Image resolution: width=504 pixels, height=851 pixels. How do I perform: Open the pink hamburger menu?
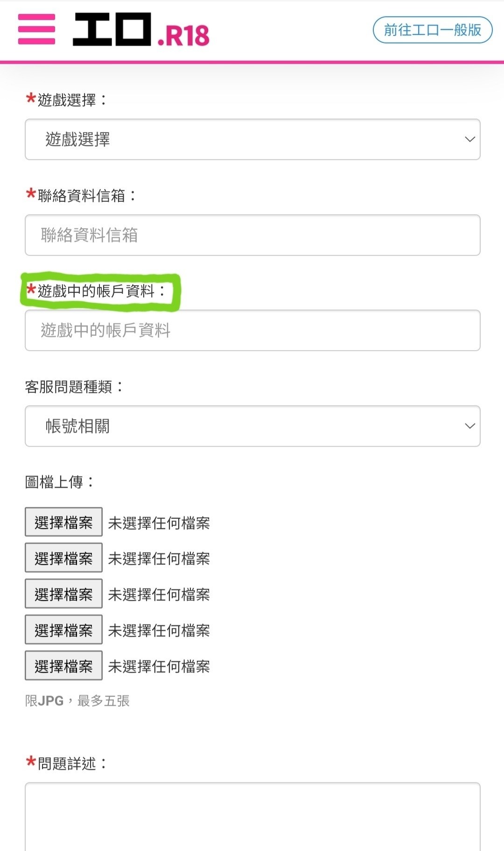click(x=36, y=29)
